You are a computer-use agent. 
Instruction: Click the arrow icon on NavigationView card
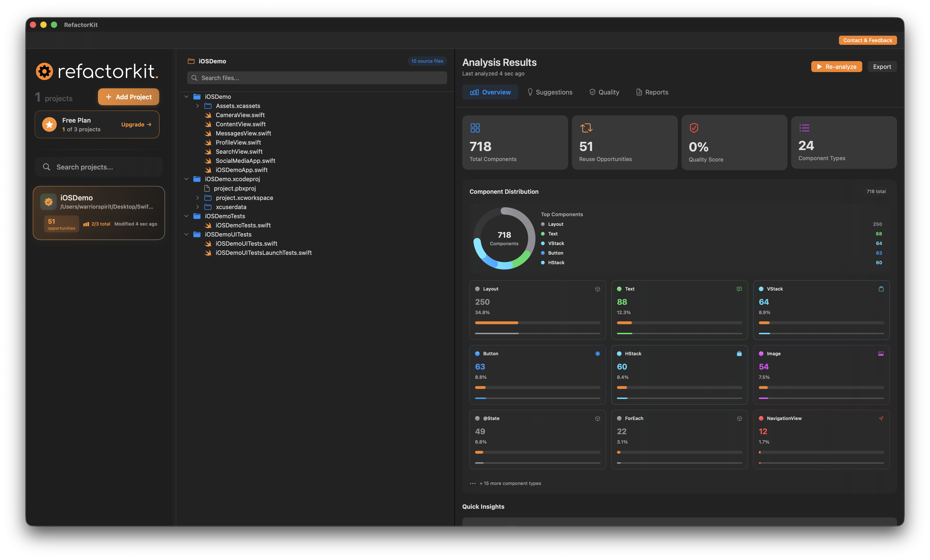(x=881, y=418)
